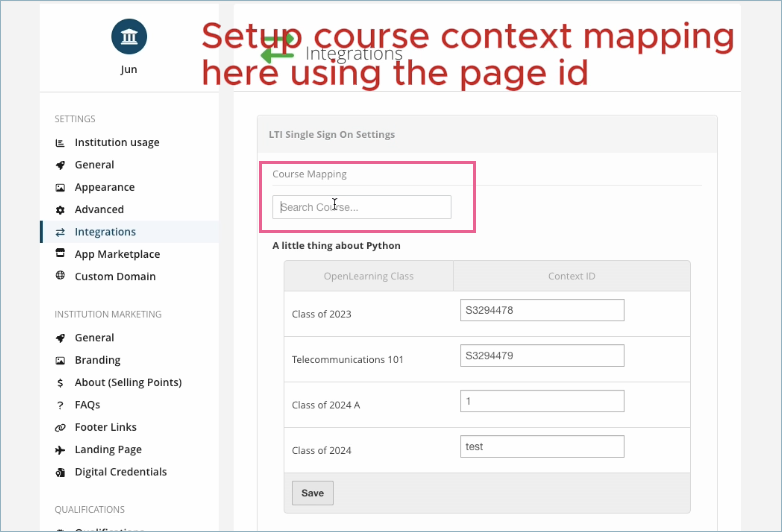
Task: Click the Branding image icon
Action: [60, 360]
